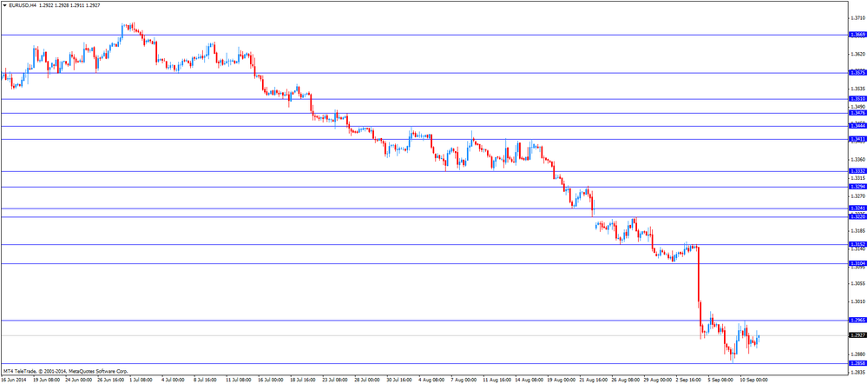
Task: Click the 10 Sep 00:00 time label
Action: coord(753,381)
